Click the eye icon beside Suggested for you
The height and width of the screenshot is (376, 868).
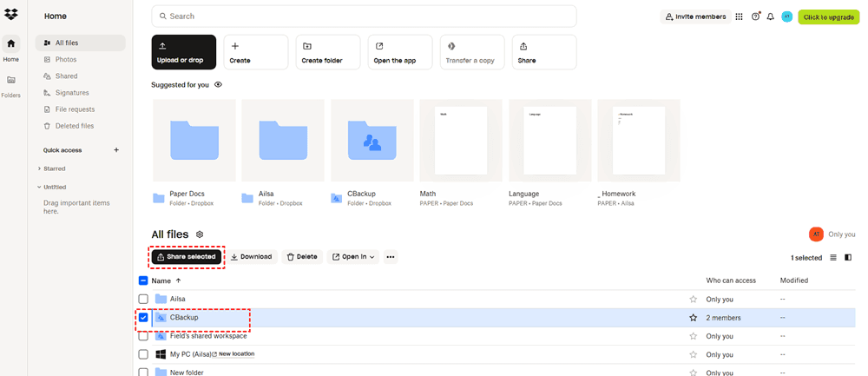(218, 85)
